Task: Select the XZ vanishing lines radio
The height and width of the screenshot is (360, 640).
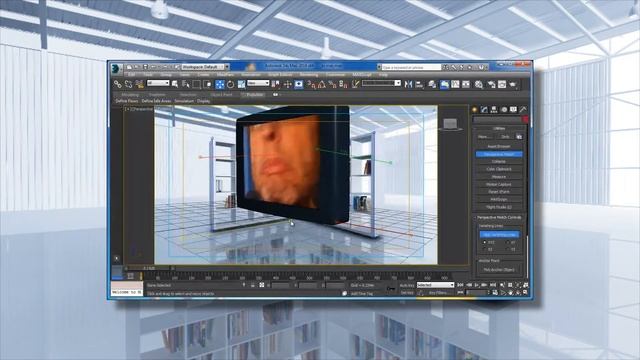Action: click(484, 249)
